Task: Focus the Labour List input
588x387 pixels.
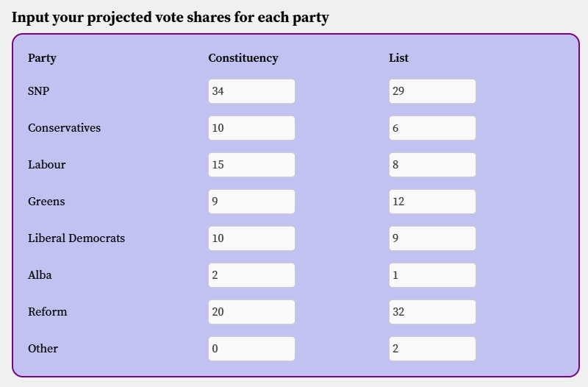Action: 432,165
